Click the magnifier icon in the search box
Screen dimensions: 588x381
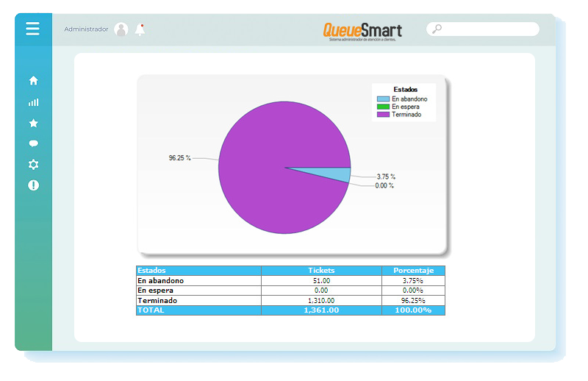click(x=437, y=29)
